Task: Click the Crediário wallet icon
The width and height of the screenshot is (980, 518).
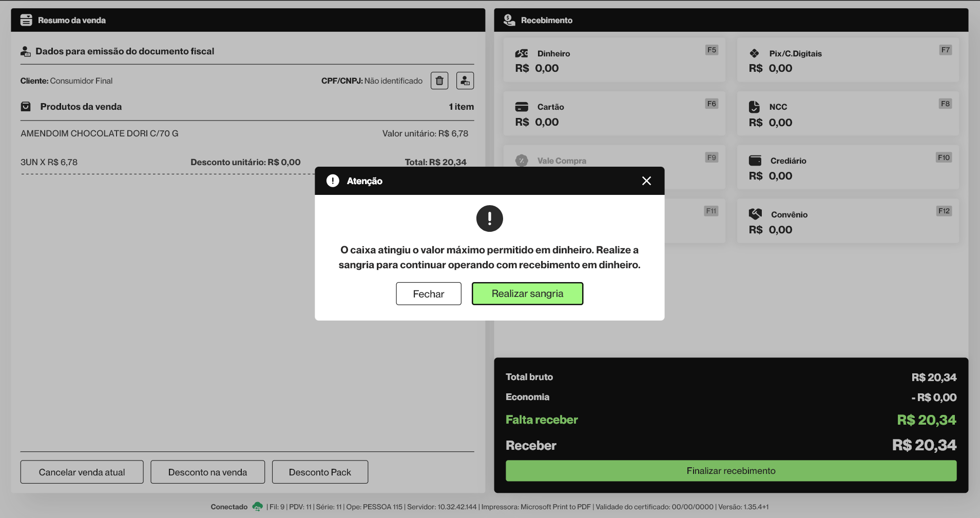Action: click(755, 161)
